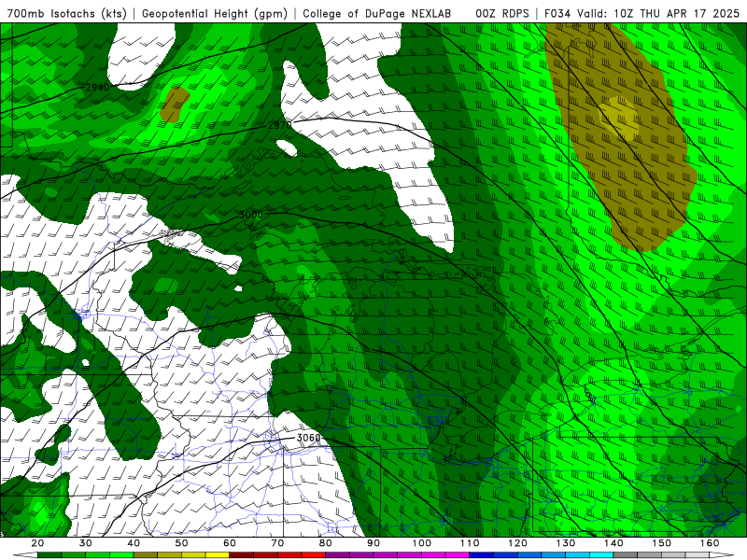This screenshot has width=747, height=560.
Task: Click the 2940 height contour label
Action: point(97,87)
